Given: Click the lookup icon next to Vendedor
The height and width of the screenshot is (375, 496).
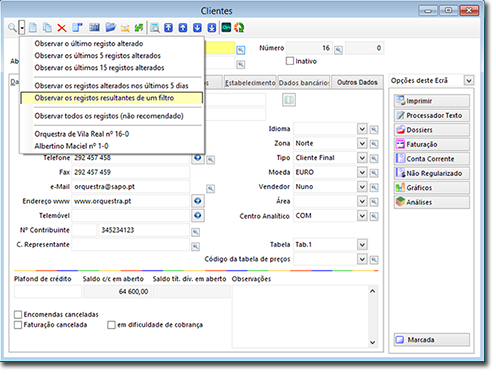Looking at the screenshot, I should pos(374,187).
